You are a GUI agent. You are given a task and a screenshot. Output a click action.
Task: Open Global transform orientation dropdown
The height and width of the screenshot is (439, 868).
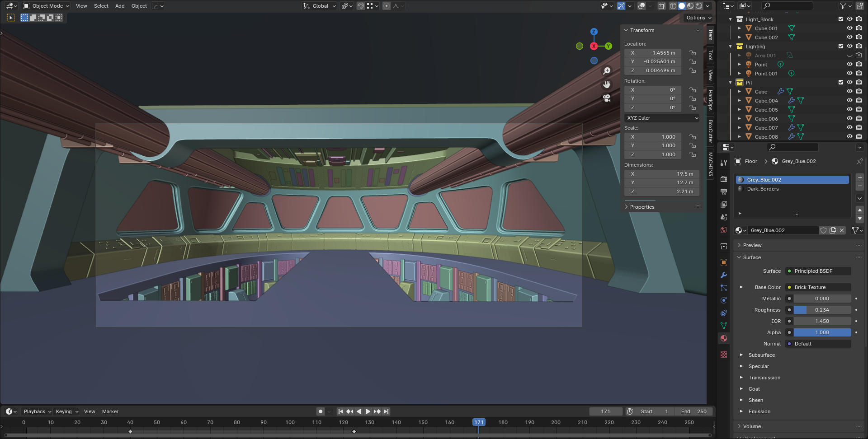coord(320,6)
